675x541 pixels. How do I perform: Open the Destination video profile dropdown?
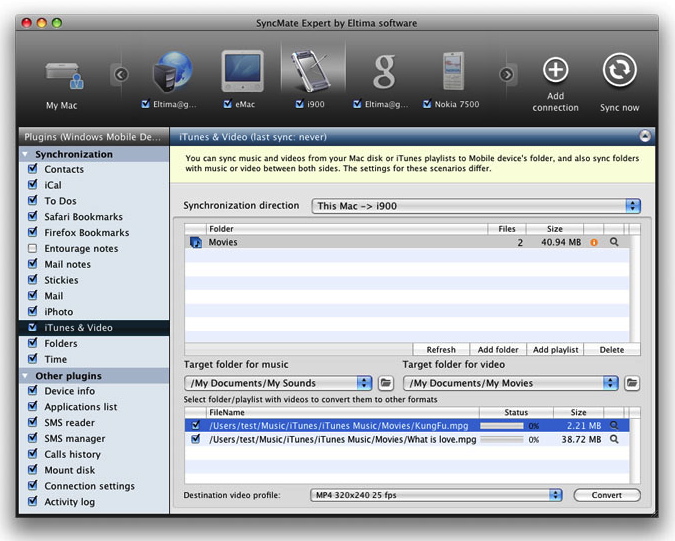[436, 495]
